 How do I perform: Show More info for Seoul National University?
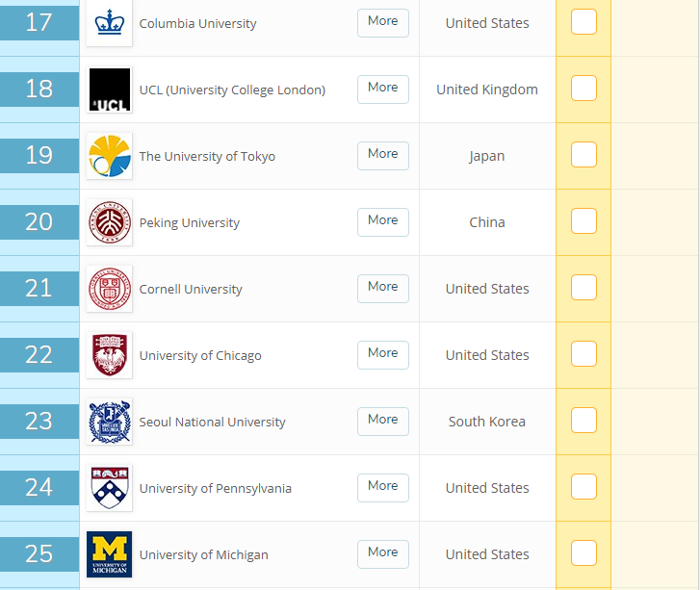click(382, 421)
